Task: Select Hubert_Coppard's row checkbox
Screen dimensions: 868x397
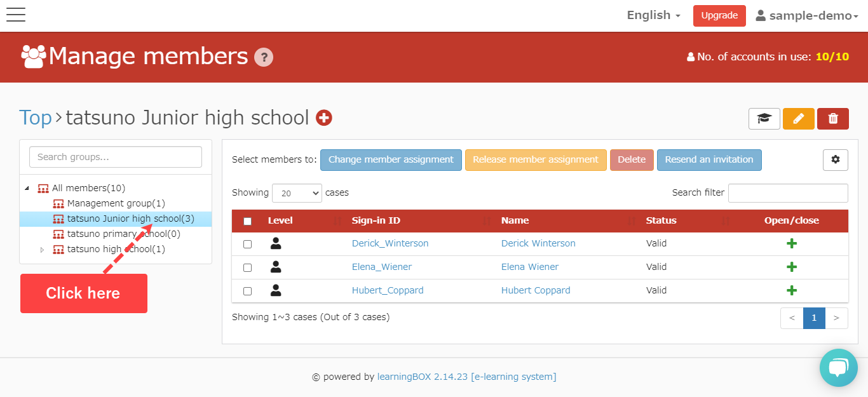Action: click(248, 291)
